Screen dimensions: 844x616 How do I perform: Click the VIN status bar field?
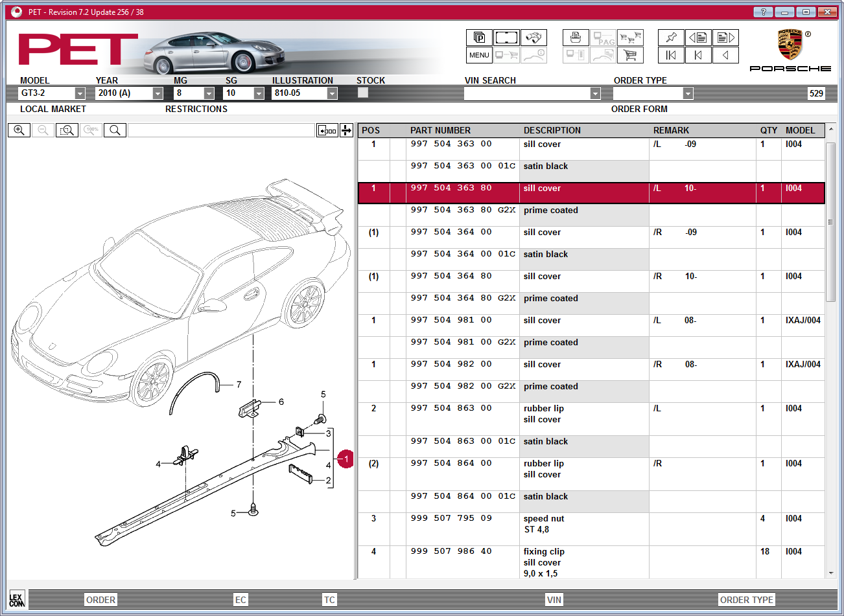[x=554, y=600]
